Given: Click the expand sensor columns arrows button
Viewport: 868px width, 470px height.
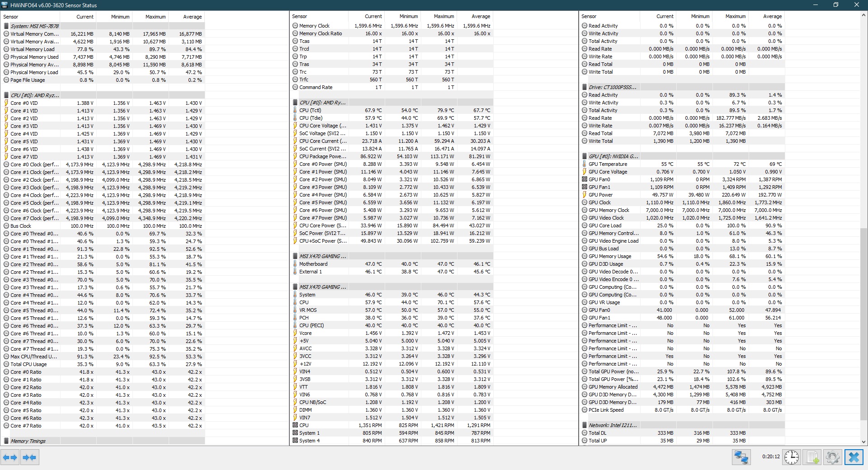Looking at the screenshot, I should [10, 457].
